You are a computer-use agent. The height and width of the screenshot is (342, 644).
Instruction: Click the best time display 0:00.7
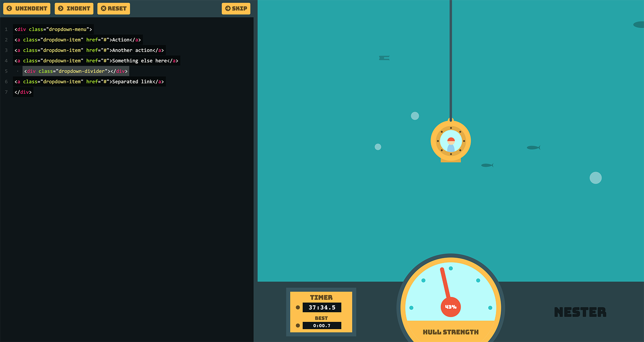tap(322, 326)
